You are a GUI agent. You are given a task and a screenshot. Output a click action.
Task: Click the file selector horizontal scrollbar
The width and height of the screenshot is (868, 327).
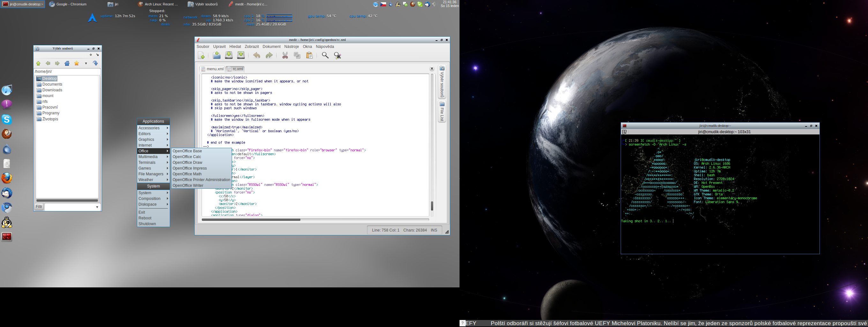point(67,200)
